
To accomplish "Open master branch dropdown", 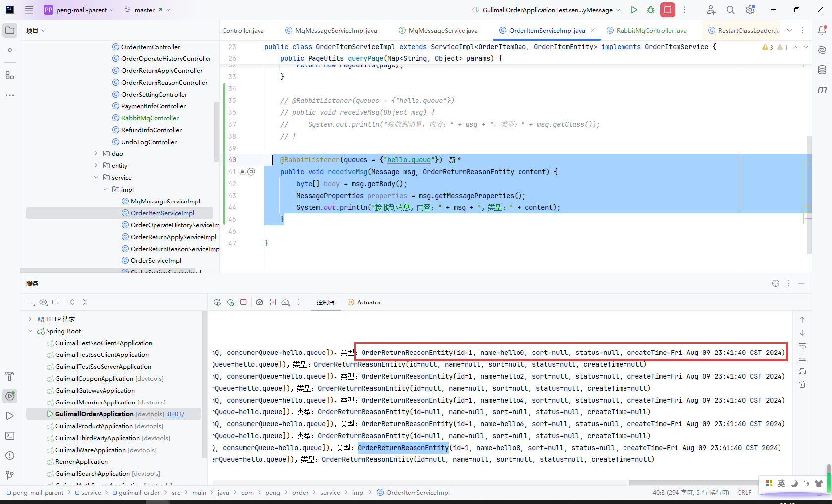I will point(147,10).
